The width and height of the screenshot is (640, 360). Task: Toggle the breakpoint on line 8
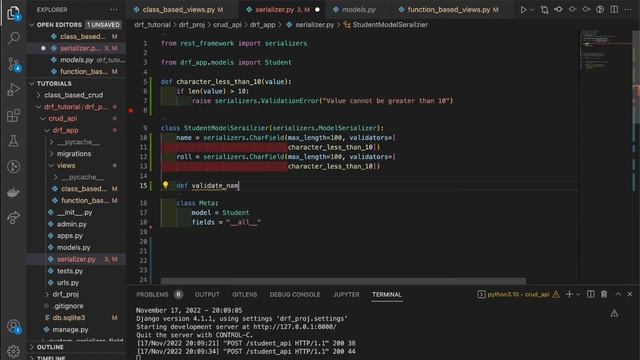(131, 110)
